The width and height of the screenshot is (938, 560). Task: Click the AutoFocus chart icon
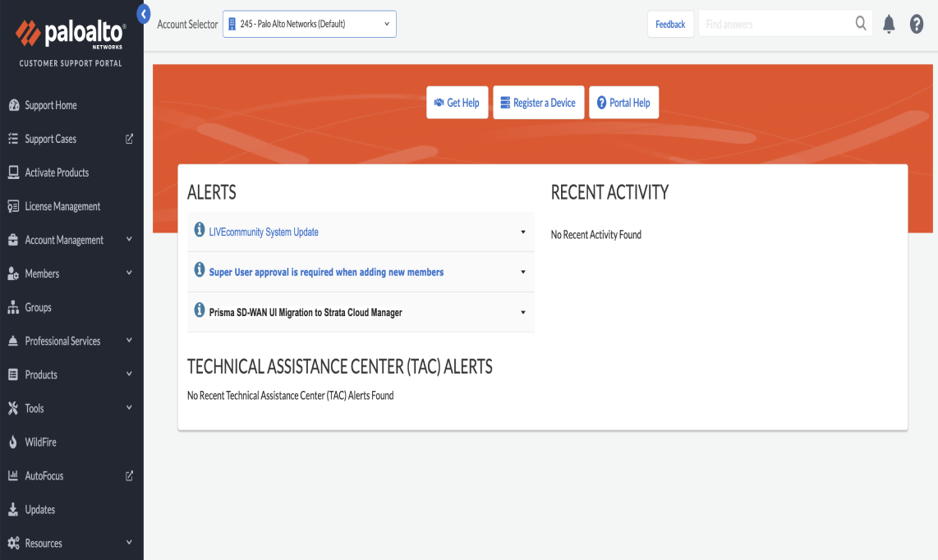pos(13,475)
